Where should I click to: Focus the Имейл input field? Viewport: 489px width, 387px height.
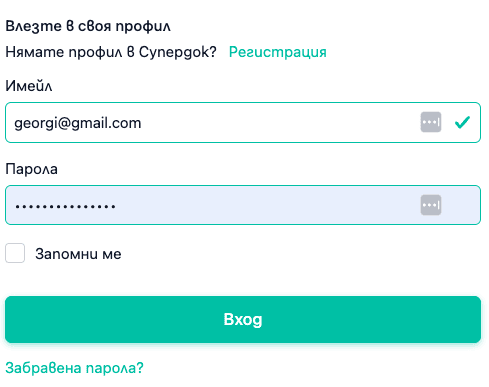tap(243, 122)
